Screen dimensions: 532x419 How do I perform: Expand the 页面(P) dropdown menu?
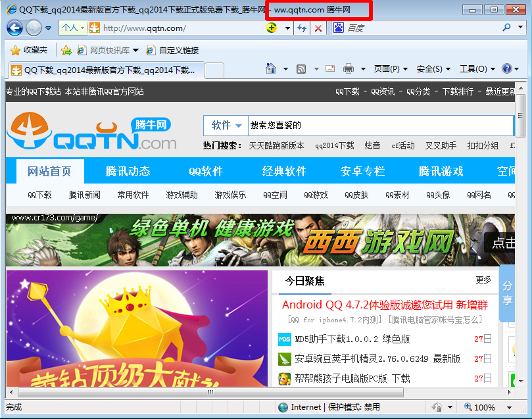391,68
